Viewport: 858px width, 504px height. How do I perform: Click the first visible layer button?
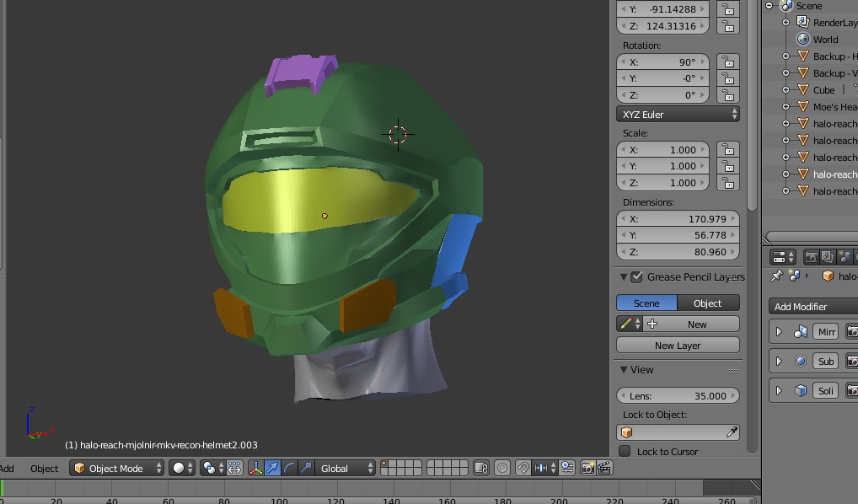(384, 464)
